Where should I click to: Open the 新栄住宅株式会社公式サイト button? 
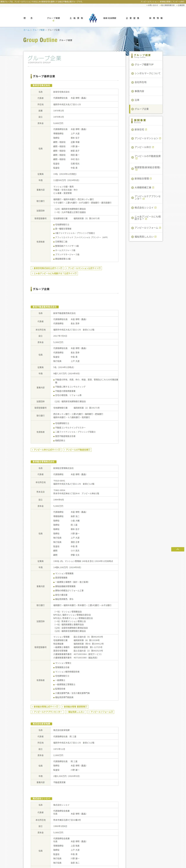click(x=47, y=268)
